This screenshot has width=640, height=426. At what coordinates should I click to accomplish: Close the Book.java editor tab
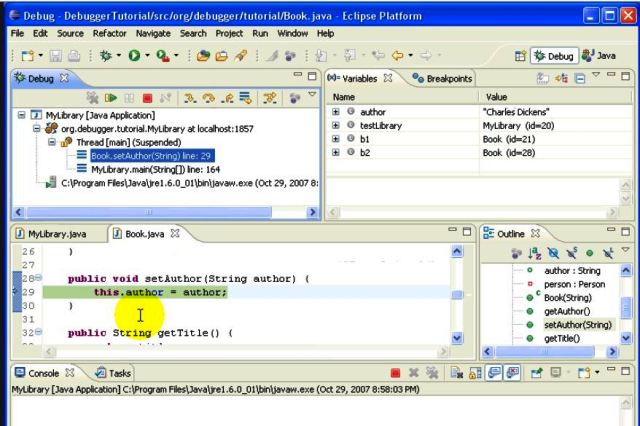(x=175, y=233)
